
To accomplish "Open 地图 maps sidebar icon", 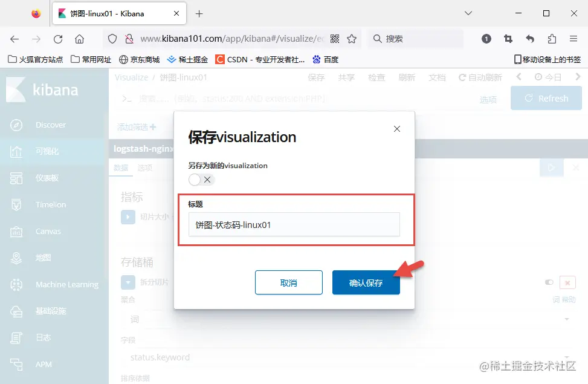I will tap(16, 258).
